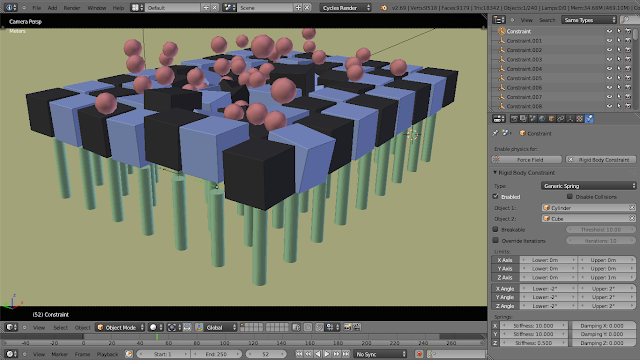Enable the Breakable checkbox
The width and height of the screenshot is (640, 360).
tap(496, 230)
